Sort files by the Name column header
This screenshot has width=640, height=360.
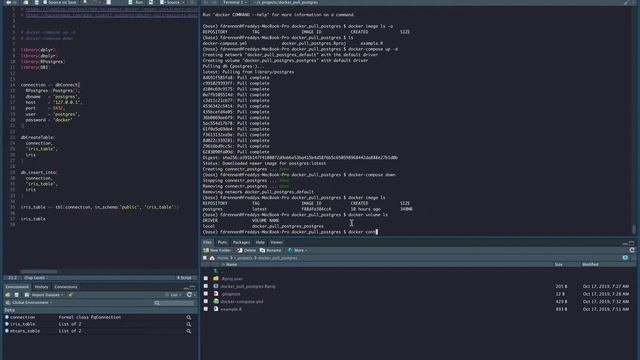(x=231, y=264)
